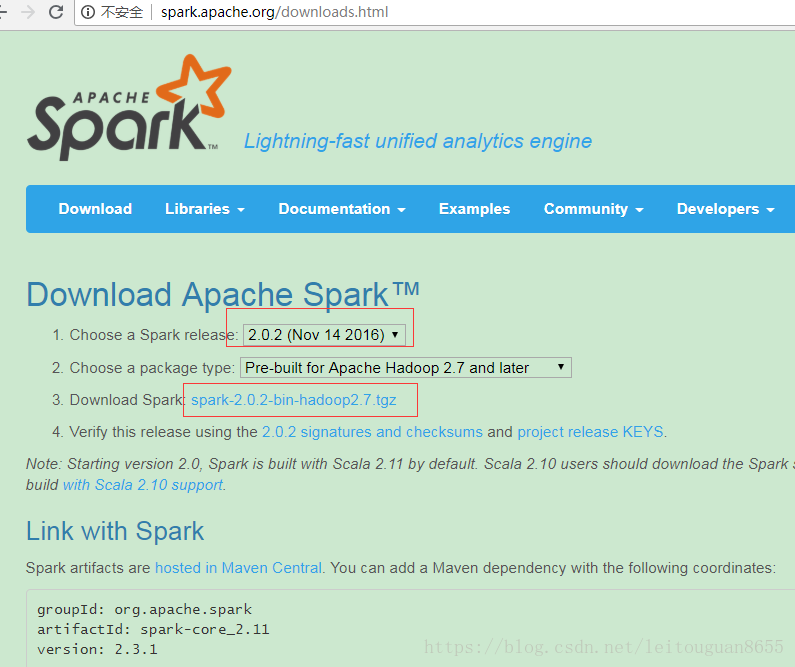Image resolution: width=795 pixels, height=667 pixels.
Task: Open 2.0.2 signatures and checksums link
Action: [372, 432]
